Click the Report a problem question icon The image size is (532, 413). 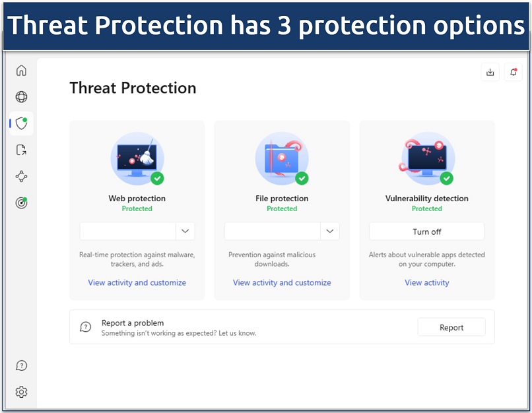(x=85, y=327)
